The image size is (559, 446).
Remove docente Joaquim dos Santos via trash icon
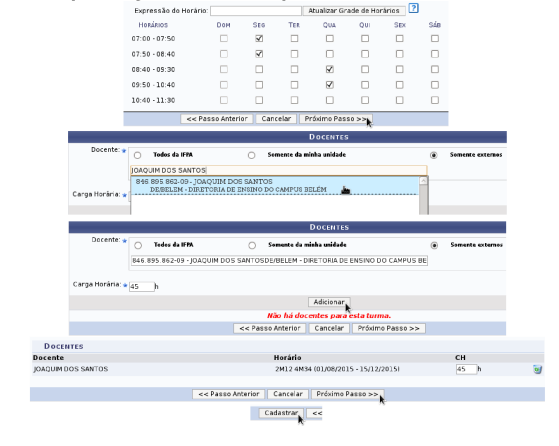point(537,369)
